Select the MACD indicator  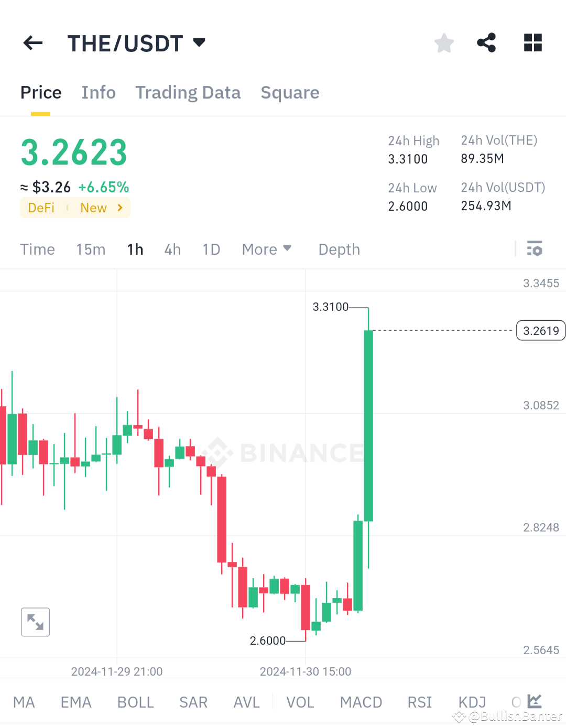pos(361,702)
